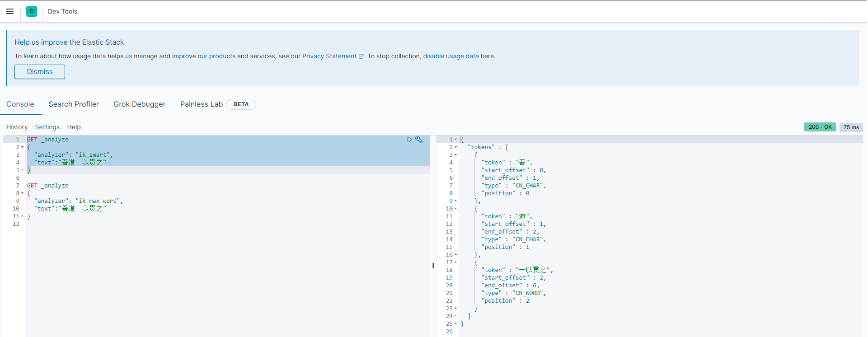Click empty editor line 12
The image size is (868, 337).
[x=227, y=224]
